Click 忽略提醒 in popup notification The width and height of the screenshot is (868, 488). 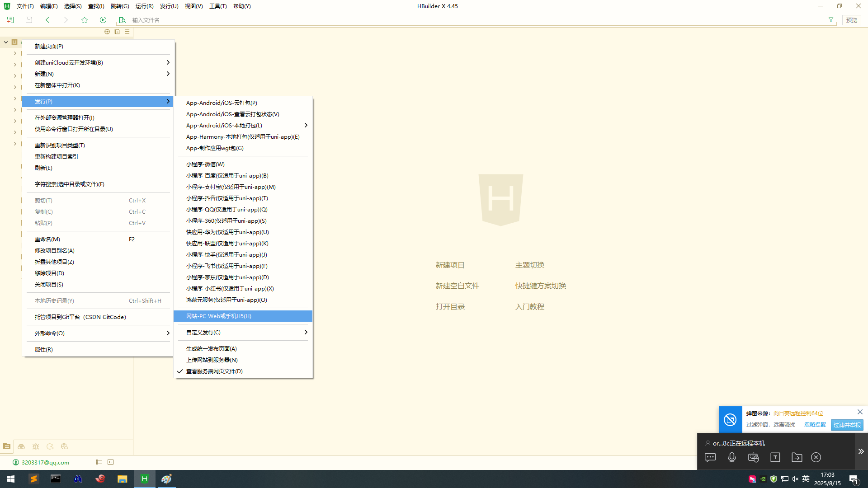pyautogui.click(x=815, y=425)
